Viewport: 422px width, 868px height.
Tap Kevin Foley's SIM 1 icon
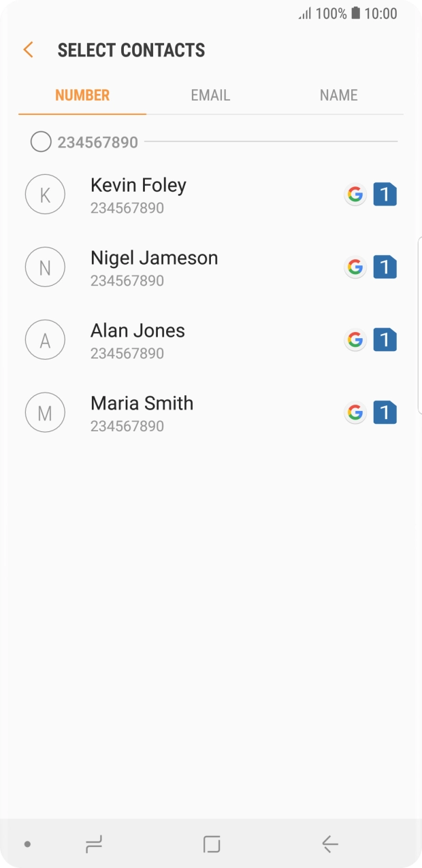[x=385, y=195]
